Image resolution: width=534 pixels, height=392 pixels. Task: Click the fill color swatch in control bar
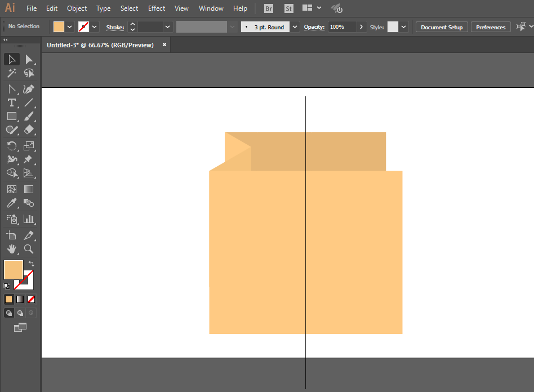pos(59,27)
